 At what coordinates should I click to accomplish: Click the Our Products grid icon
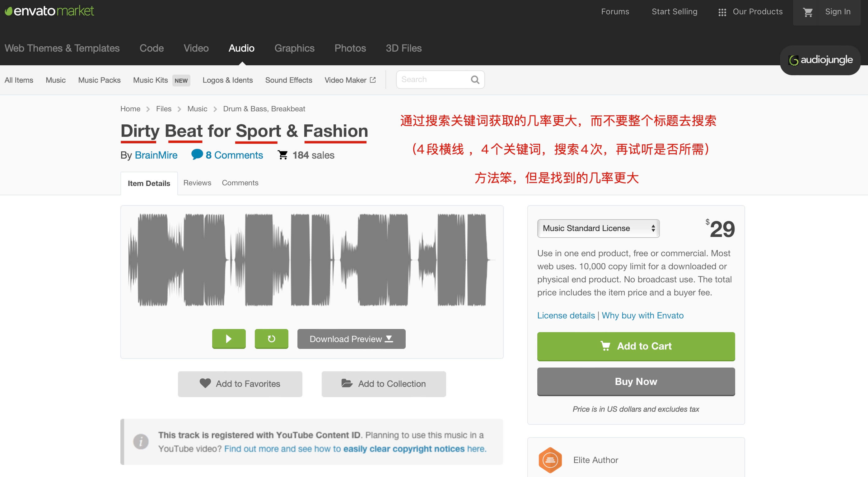[x=722, y=12]
